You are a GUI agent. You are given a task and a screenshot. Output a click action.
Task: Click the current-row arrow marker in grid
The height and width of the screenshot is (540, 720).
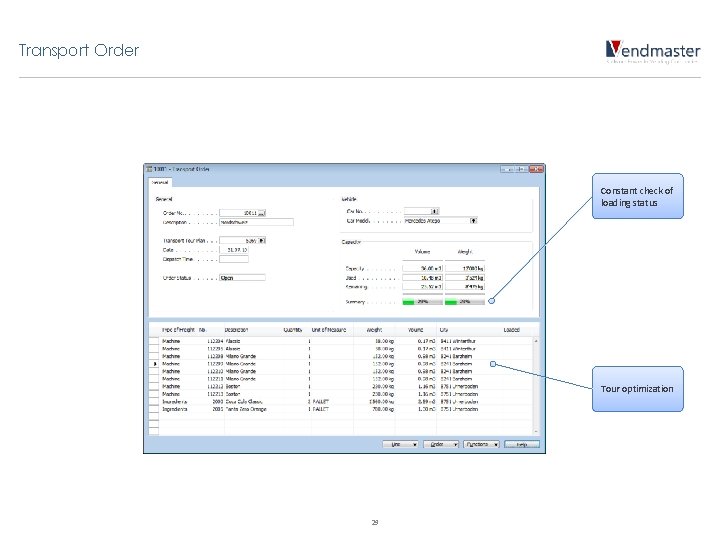pyautogui.click(x=154, y=364)
